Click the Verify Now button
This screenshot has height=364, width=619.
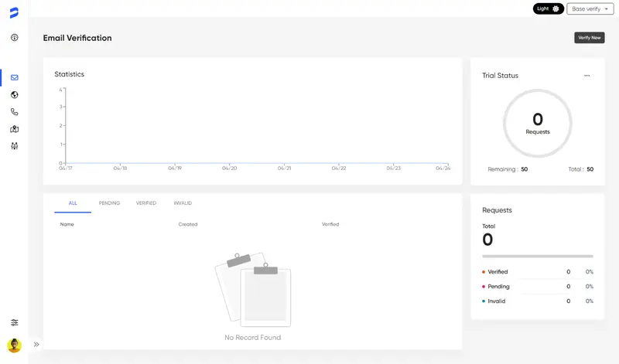tap(589, 38)
